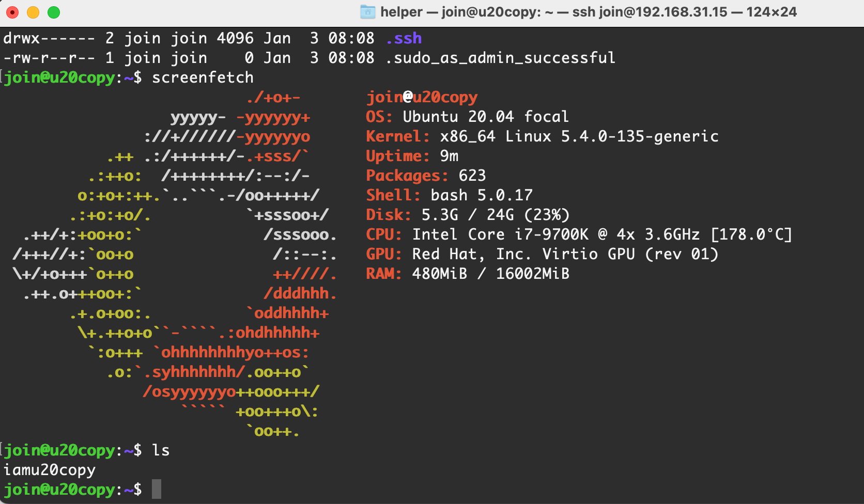Viewport: 864px width, 504px height.
Task: Click the folder icon in the title bar
Action: [x=368, y=12]
